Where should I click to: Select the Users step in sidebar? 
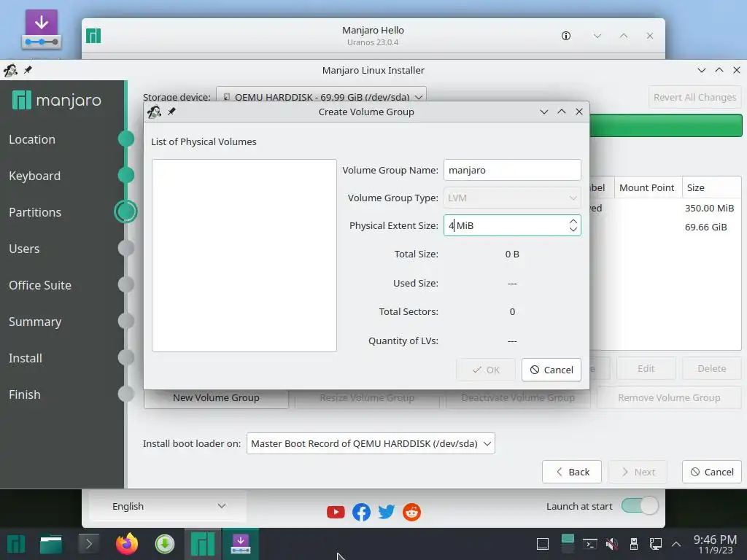pyautogui.click(x=24, y=249)
